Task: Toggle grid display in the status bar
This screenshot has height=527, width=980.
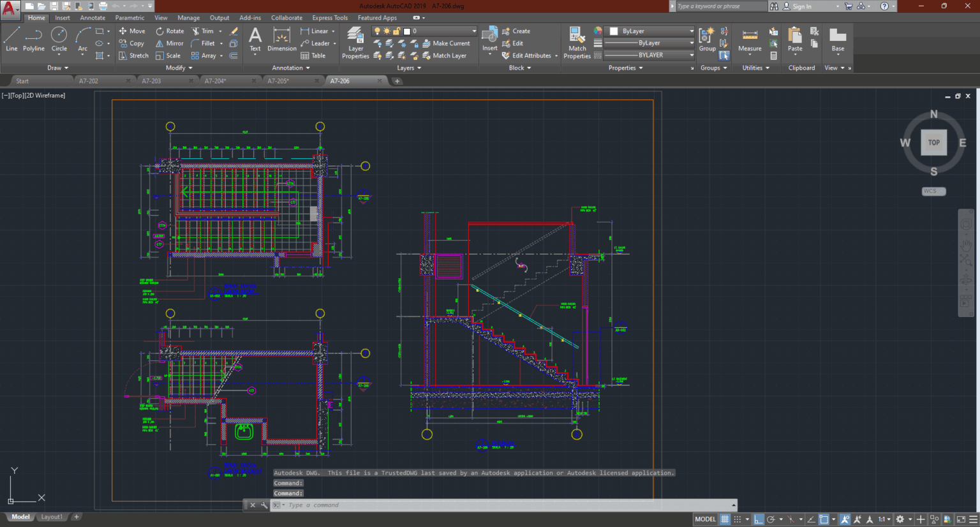Action: pyautogui.click(x=725, y=519)
